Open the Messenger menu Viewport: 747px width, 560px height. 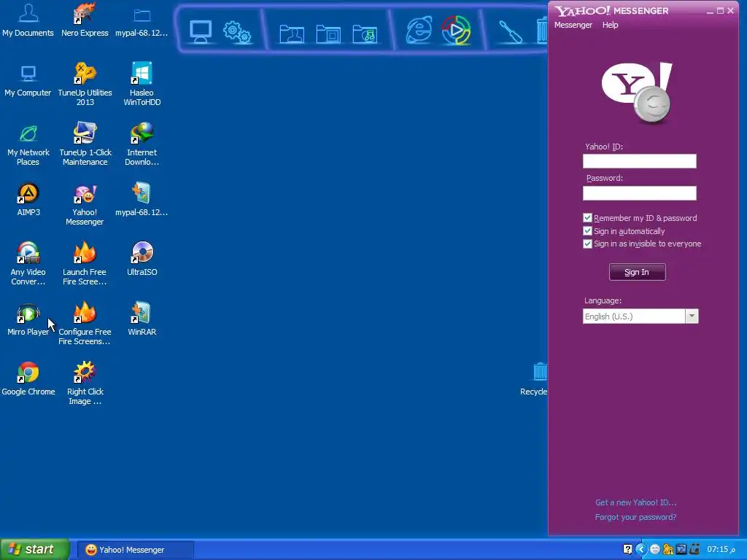[x=573, y=25]
